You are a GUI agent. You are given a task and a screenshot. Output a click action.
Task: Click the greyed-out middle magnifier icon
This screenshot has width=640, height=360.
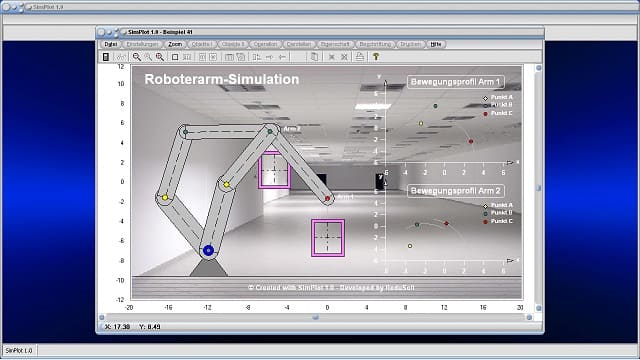(x=148, y=57)
